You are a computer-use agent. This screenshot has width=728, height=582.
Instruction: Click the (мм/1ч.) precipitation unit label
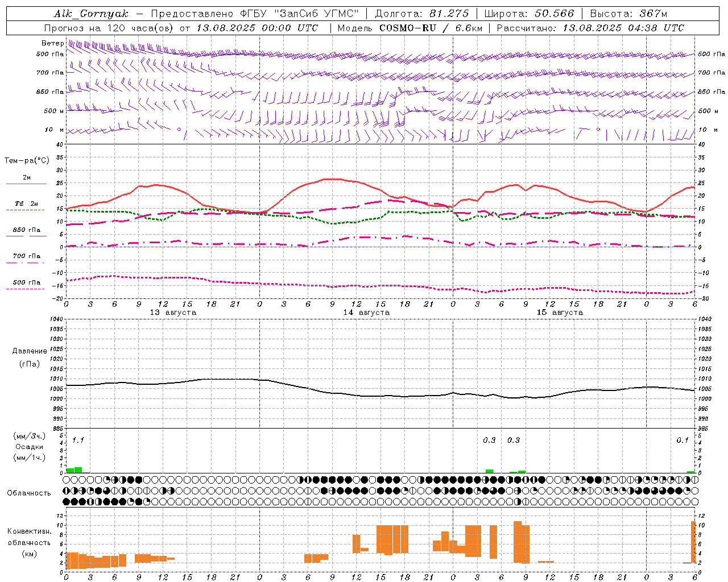click(x=30, y=458)
